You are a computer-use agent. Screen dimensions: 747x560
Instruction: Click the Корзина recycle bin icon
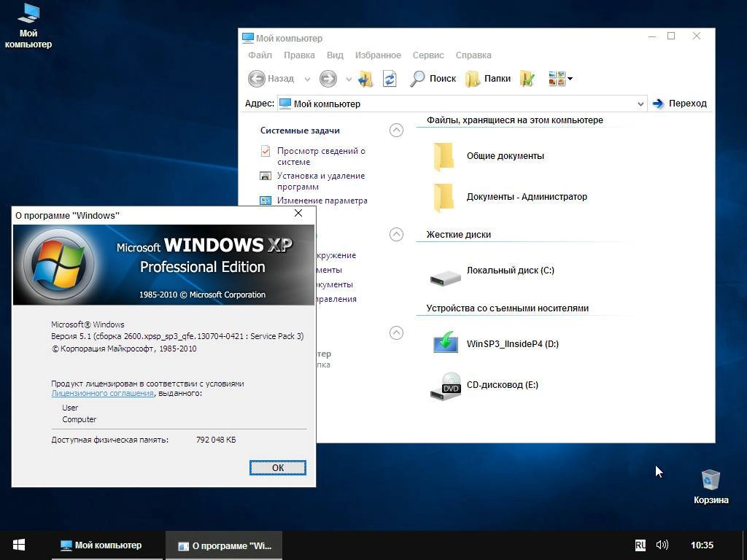[711, 486]
